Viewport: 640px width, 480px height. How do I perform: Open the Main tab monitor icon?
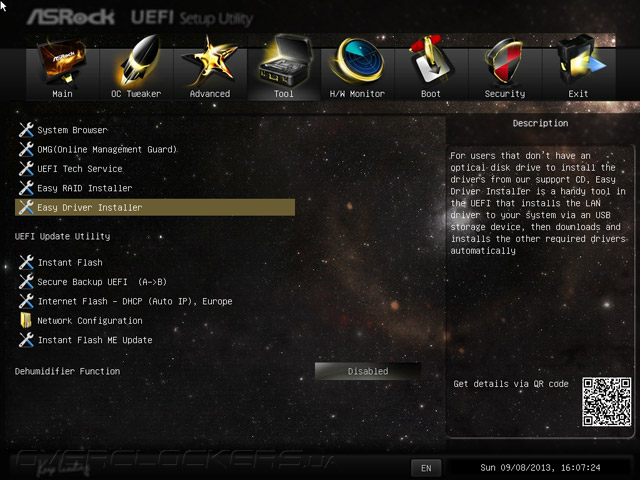(x=62, y=61)
